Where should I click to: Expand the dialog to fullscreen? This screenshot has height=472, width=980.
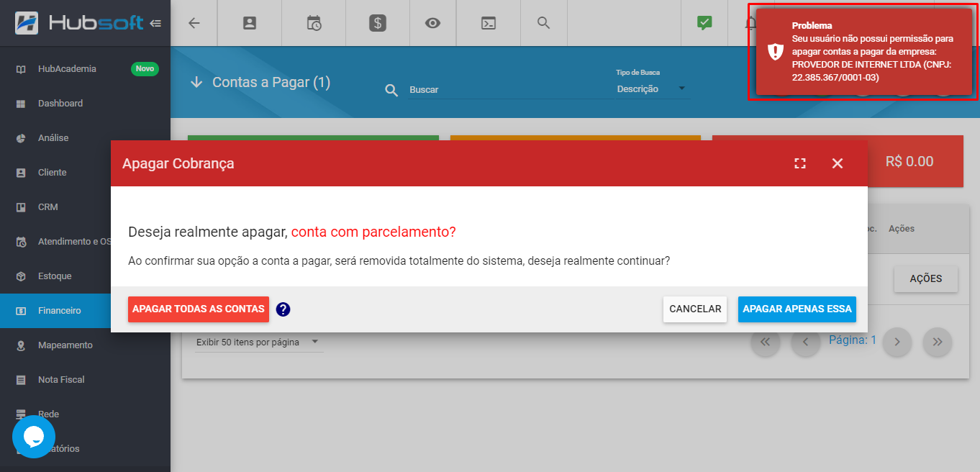click(x=800, y=163)
